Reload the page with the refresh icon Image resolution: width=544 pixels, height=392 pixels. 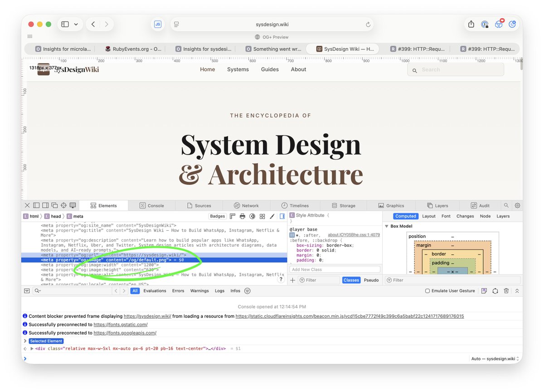point(368,24)
